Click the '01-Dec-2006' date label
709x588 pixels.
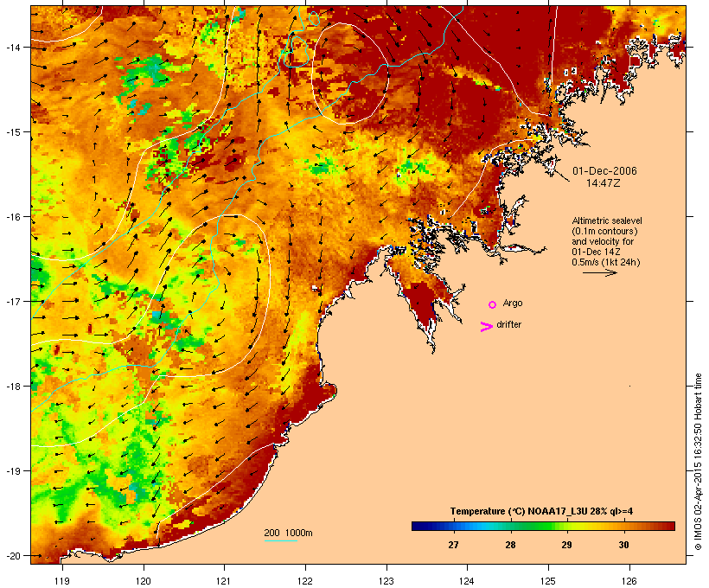click(x=604, y=171)
